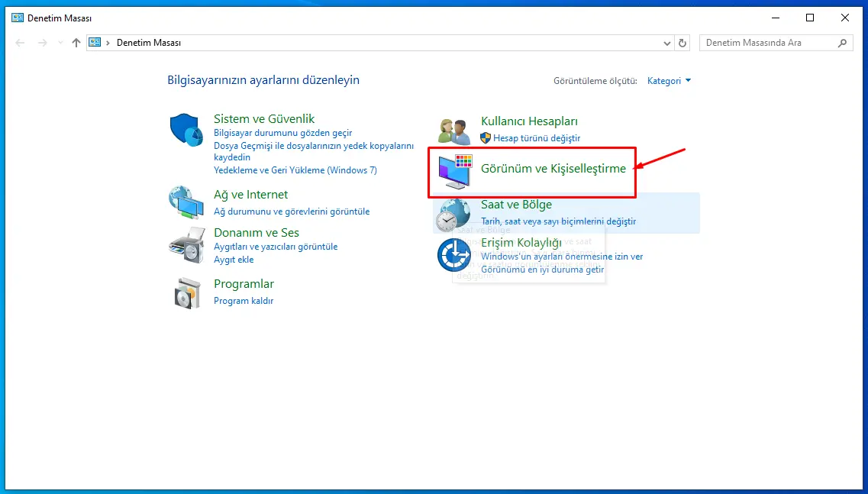Click the forward navigation arrow
This screenshot has width=868, height=494.
43,43
